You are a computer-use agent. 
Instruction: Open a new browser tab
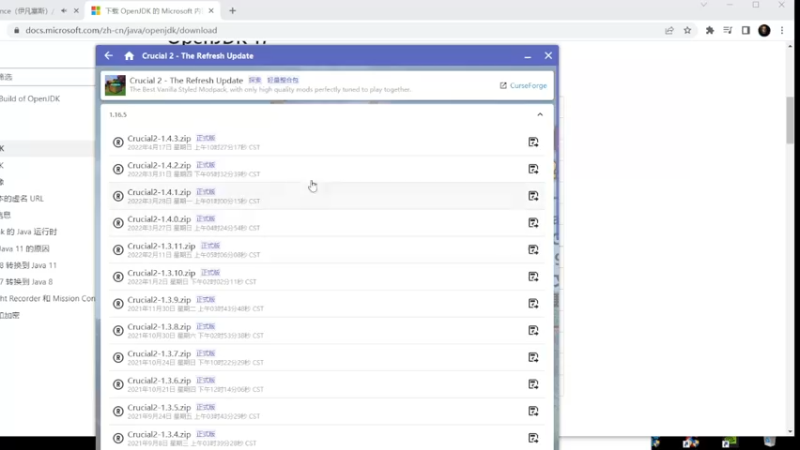[x=232, y=11]
